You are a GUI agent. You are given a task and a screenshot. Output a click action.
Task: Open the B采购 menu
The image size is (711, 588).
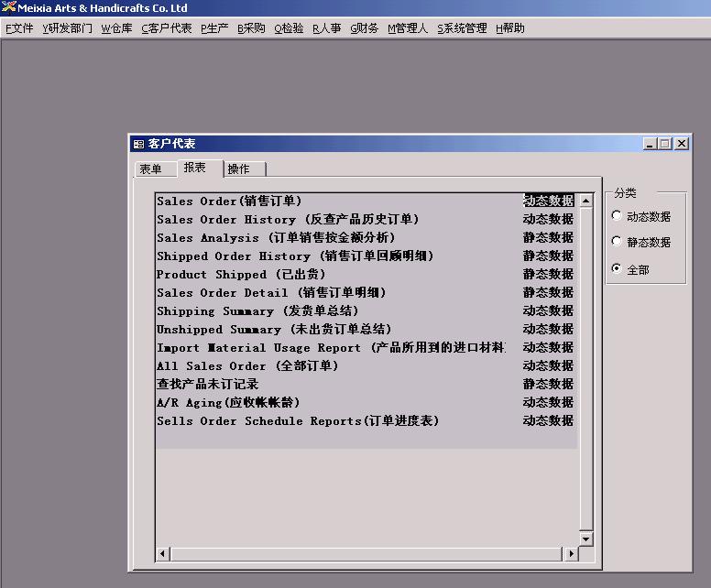[x=251, y=28]
